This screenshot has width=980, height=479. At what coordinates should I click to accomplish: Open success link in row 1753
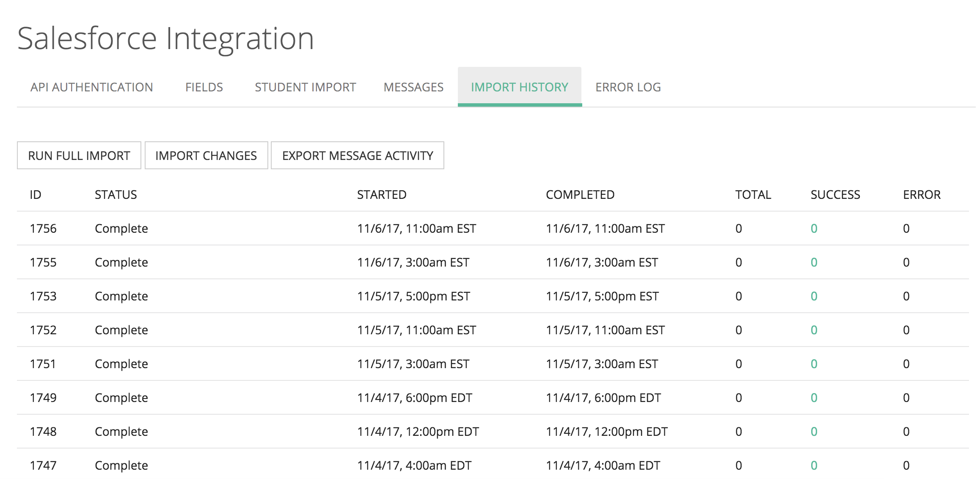pyautogui.click(x=814, y=296)
